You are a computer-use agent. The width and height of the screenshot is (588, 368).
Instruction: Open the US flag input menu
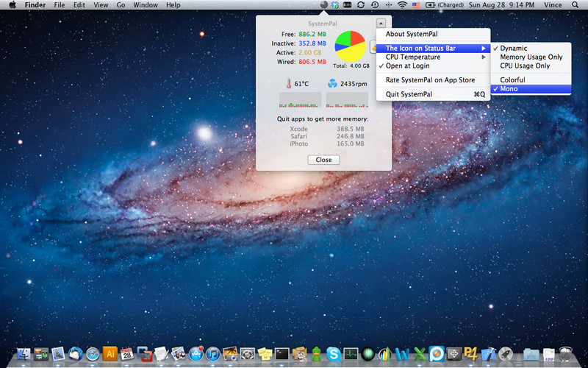tap(416, 5)
